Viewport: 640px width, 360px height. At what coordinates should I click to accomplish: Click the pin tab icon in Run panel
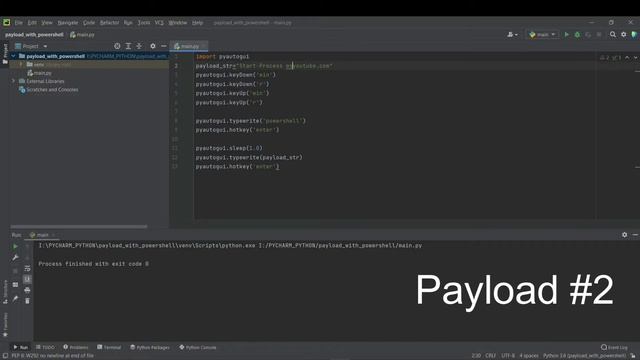15,299
